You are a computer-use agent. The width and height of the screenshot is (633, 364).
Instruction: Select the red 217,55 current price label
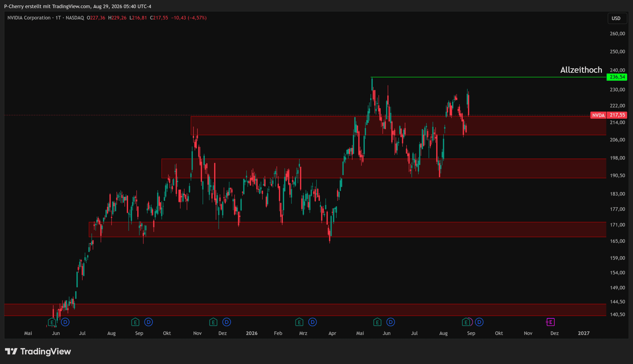pos(617,115)
